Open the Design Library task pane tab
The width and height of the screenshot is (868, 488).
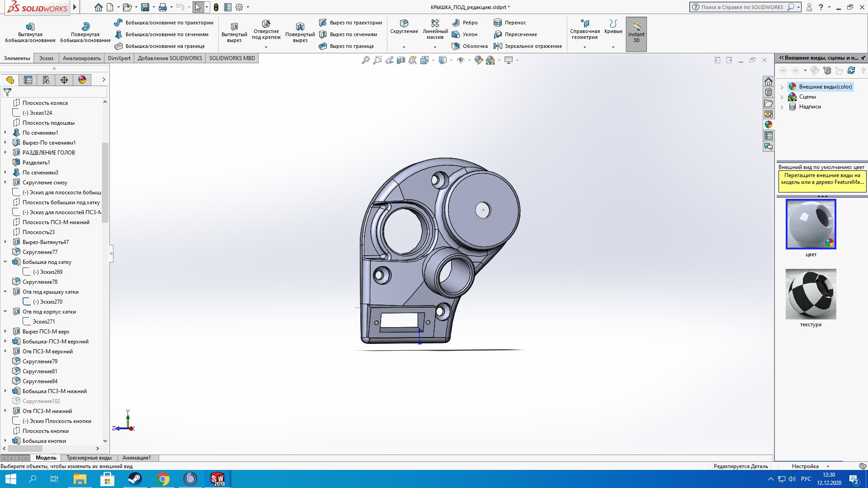coord(769,92)
